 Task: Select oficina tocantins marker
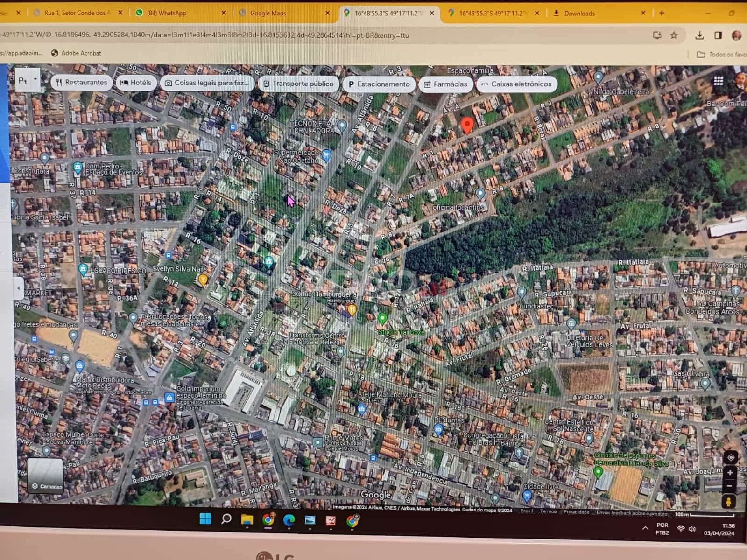click(x=480, y=193)
